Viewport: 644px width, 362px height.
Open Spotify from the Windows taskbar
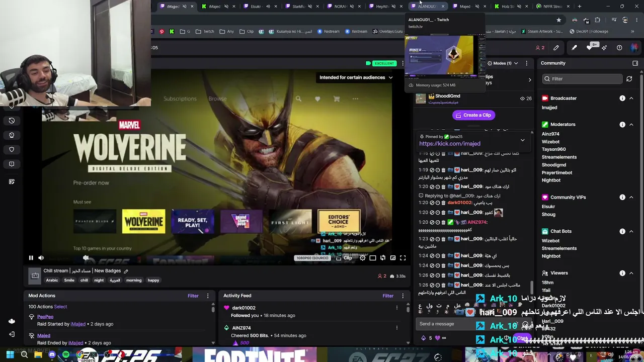pos(66,355)
